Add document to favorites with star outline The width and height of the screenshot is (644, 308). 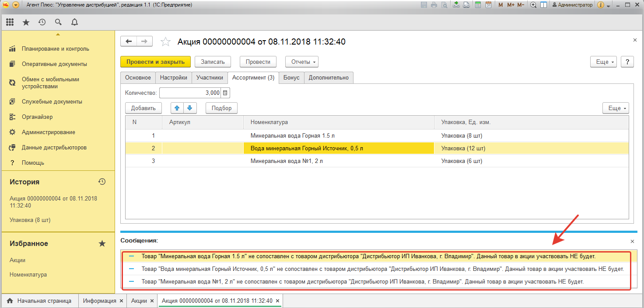click(165, 42)
